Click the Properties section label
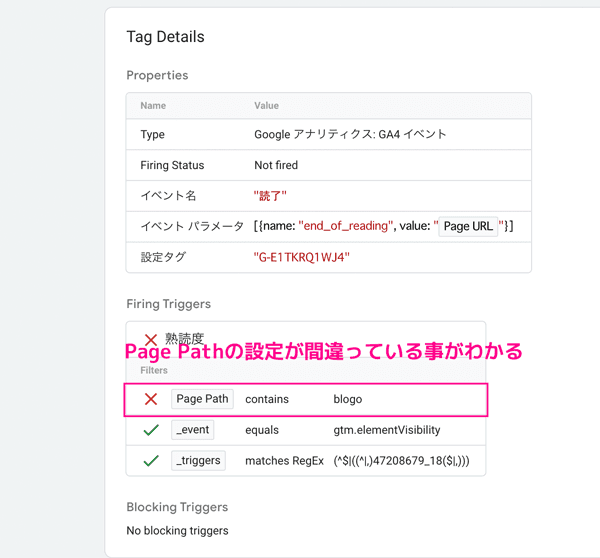The width and height of the screenshot is (600, 558). click(x=157, y=75)
